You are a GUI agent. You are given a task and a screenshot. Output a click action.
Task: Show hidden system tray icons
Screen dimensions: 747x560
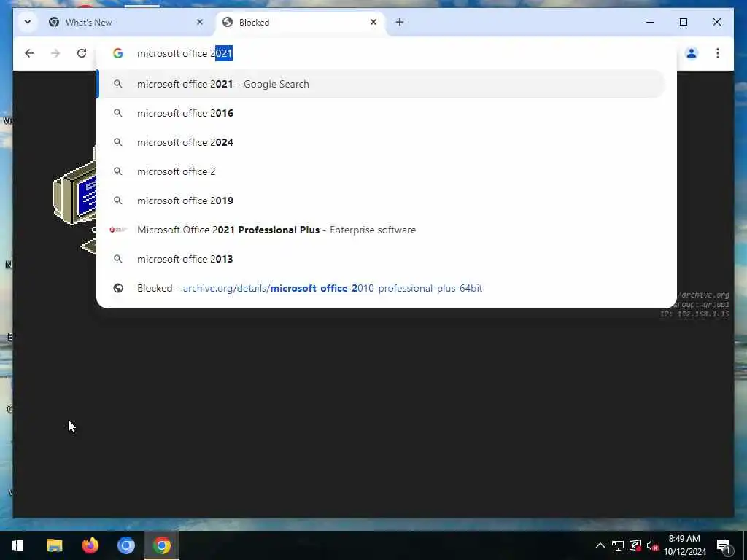click(600, 545)
